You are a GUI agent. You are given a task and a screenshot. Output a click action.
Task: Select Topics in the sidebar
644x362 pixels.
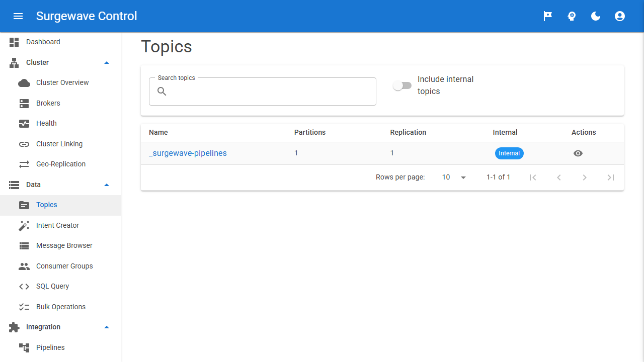point(60,205)
